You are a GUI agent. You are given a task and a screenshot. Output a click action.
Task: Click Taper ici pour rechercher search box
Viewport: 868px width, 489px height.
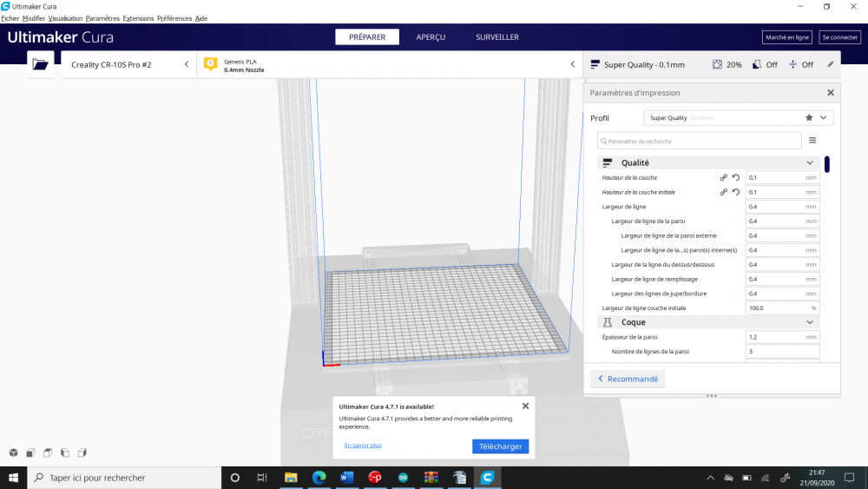124,478
